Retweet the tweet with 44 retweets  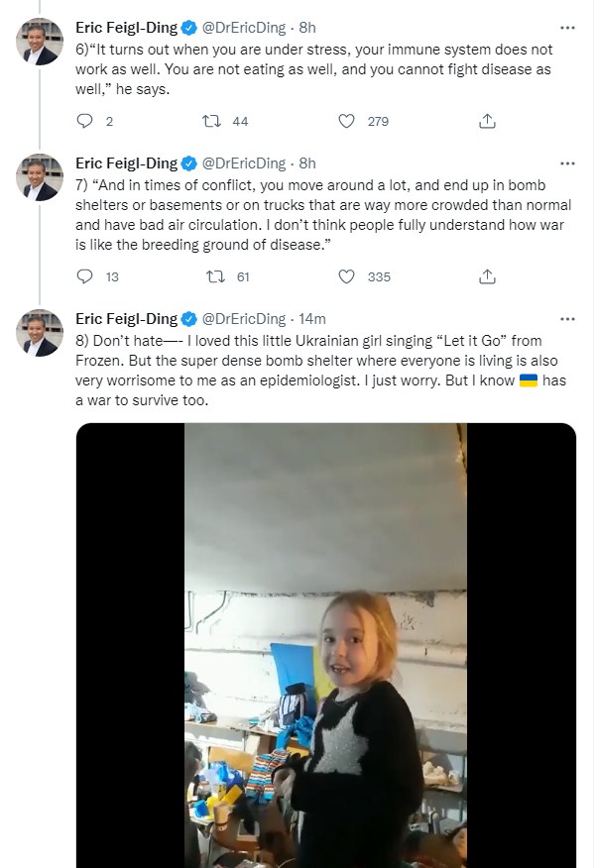[x=210, y=122]
